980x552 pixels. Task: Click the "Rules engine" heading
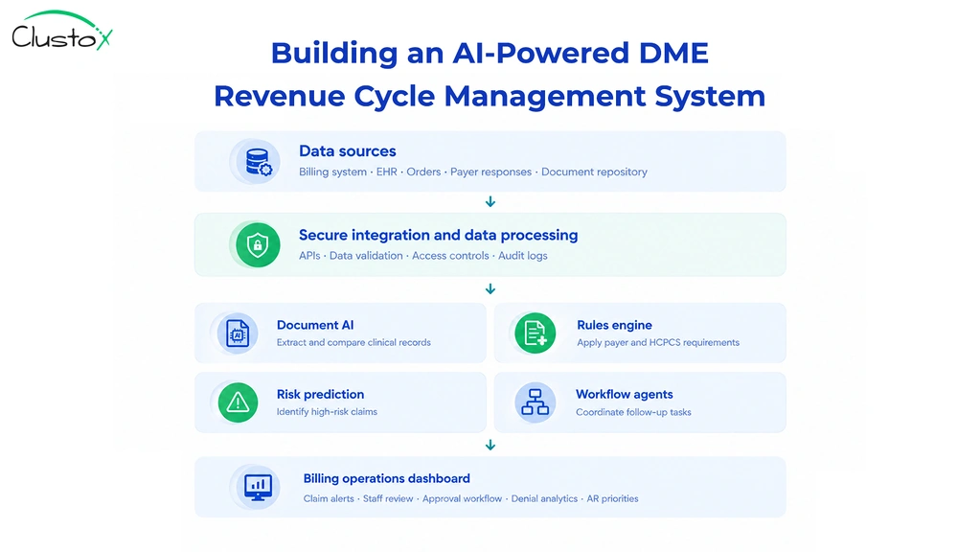click(x=614, y=325)
